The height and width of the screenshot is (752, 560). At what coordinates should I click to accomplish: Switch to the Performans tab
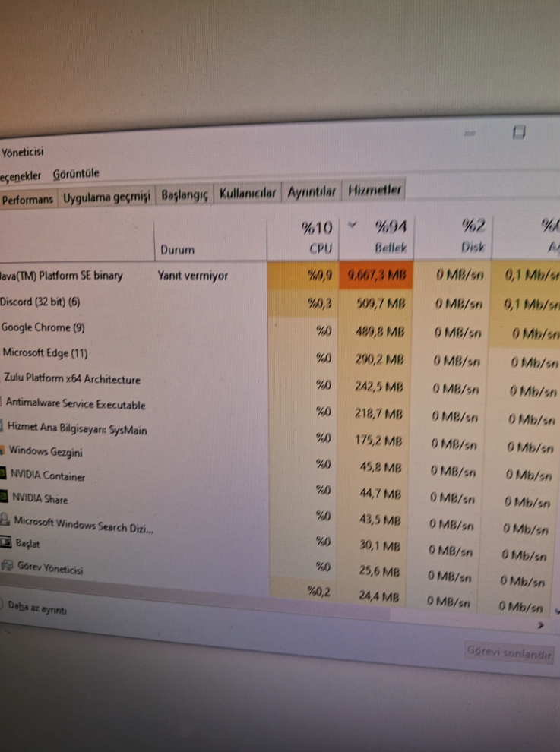(x=27, y=199)
